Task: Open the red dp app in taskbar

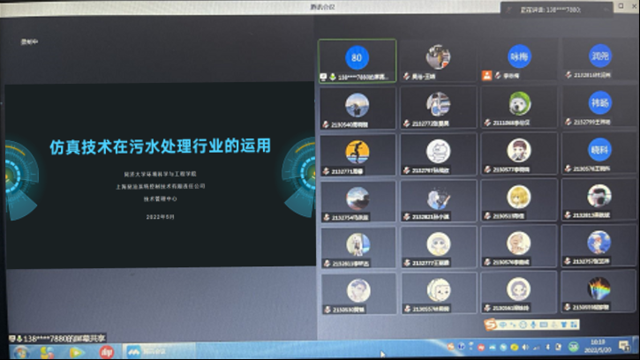Action: [107, 351]
